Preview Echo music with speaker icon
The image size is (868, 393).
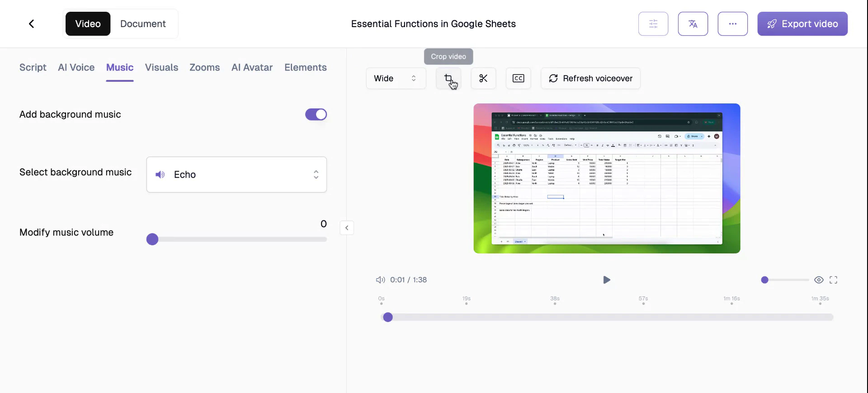point(160,175)
